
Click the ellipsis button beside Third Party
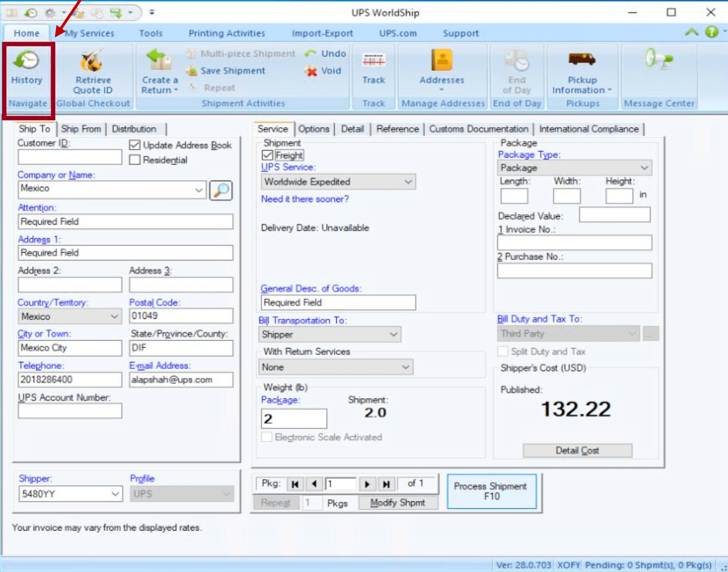coord(651,334)
